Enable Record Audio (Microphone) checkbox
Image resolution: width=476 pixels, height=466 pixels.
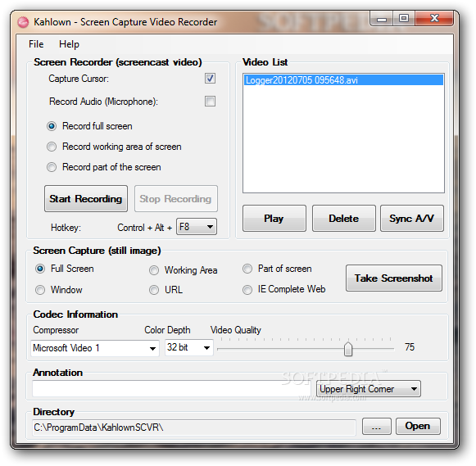210,101
